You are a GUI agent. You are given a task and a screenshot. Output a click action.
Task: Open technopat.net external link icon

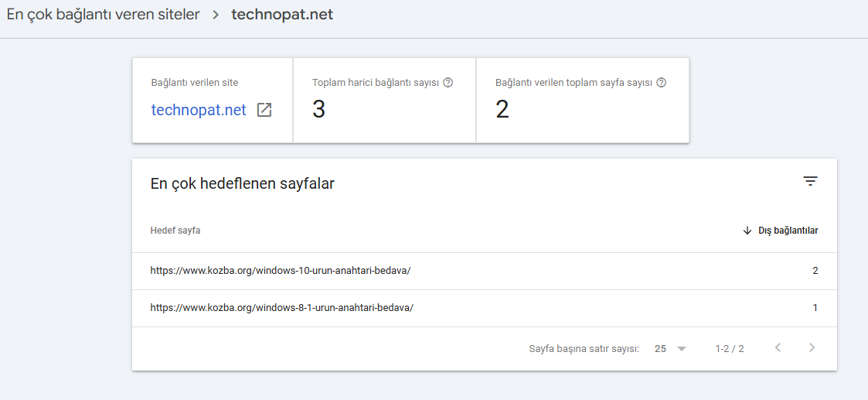(264, 110)
